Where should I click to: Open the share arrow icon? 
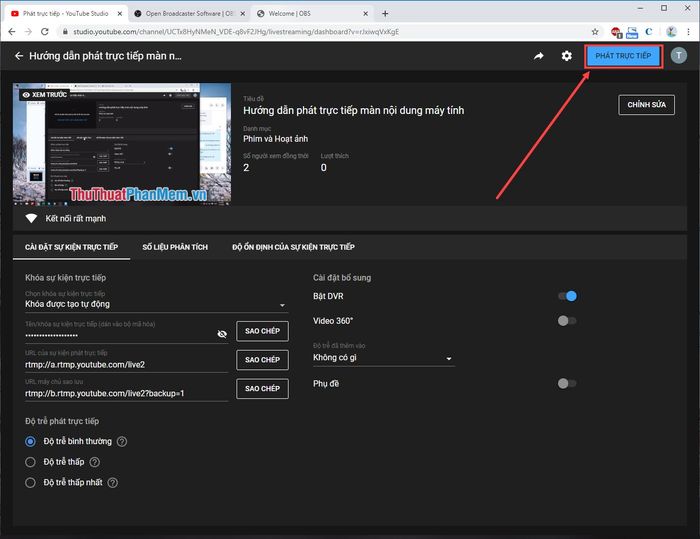click(x=539, y=56)
